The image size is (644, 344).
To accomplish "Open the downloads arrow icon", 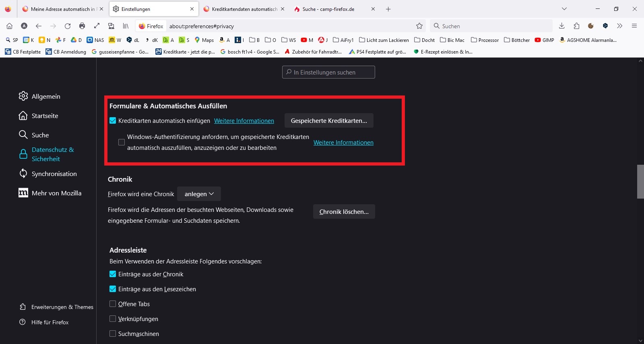I will point(562,26).
